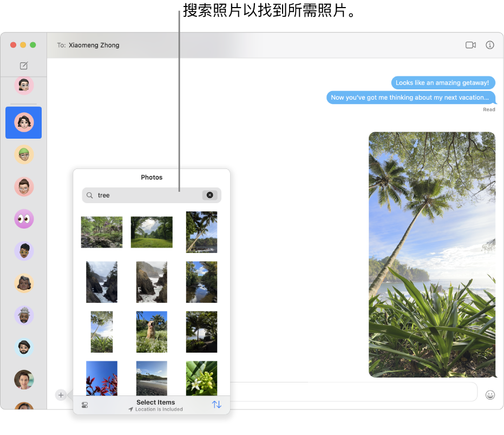
Task: Compose a new message
Action: point(24,66)
